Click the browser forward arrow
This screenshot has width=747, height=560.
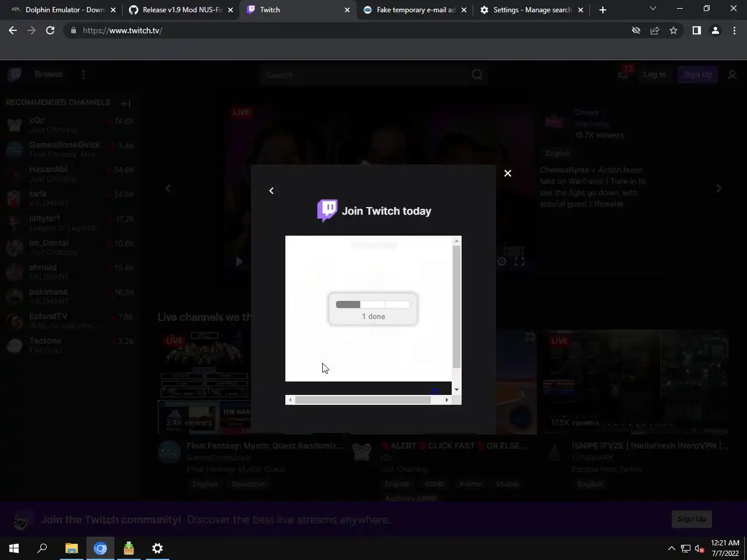[x=32, y=30]
